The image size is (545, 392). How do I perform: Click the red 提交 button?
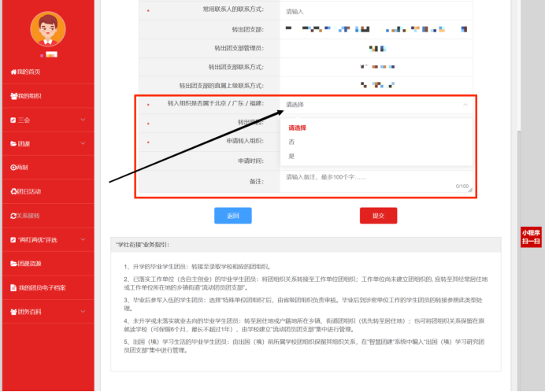(378, 216)
